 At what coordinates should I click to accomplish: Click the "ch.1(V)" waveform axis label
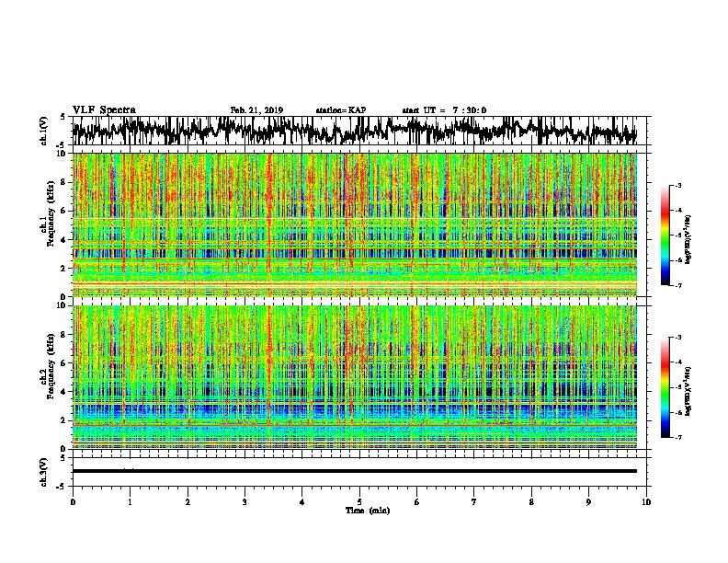pyautogui.click(x=44, y=131)
